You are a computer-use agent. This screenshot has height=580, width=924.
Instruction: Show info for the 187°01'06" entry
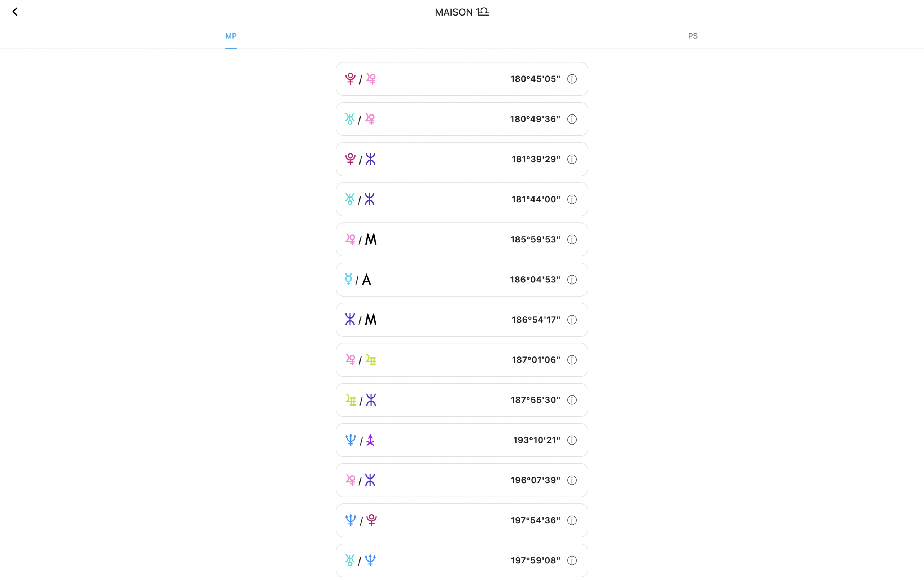[572, 360]
